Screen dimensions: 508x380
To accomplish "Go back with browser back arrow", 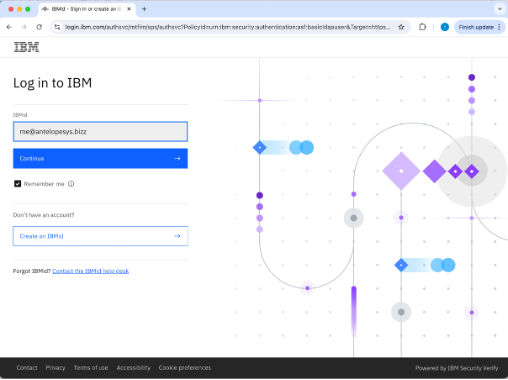I will click(9, 27).
